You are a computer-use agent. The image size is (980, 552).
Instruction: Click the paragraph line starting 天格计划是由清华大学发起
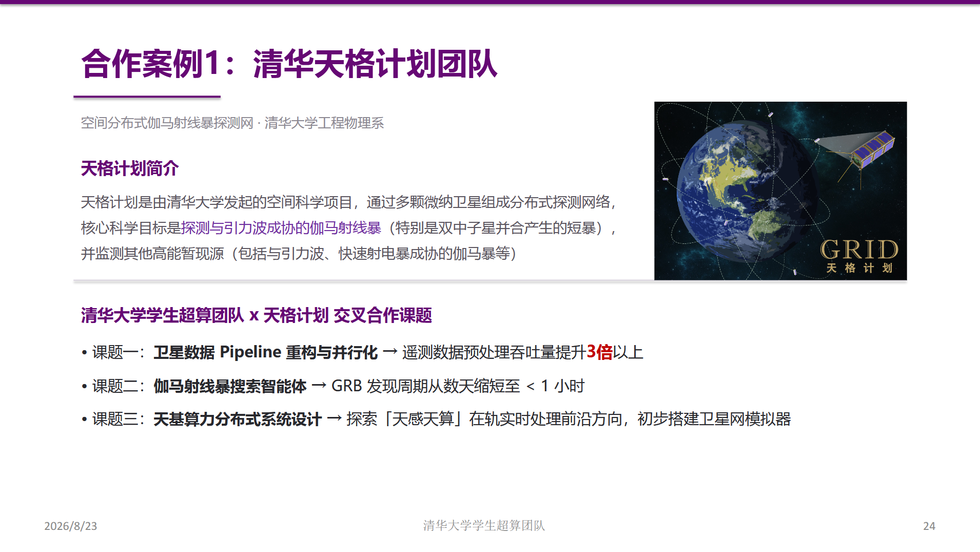coord(348,202)
